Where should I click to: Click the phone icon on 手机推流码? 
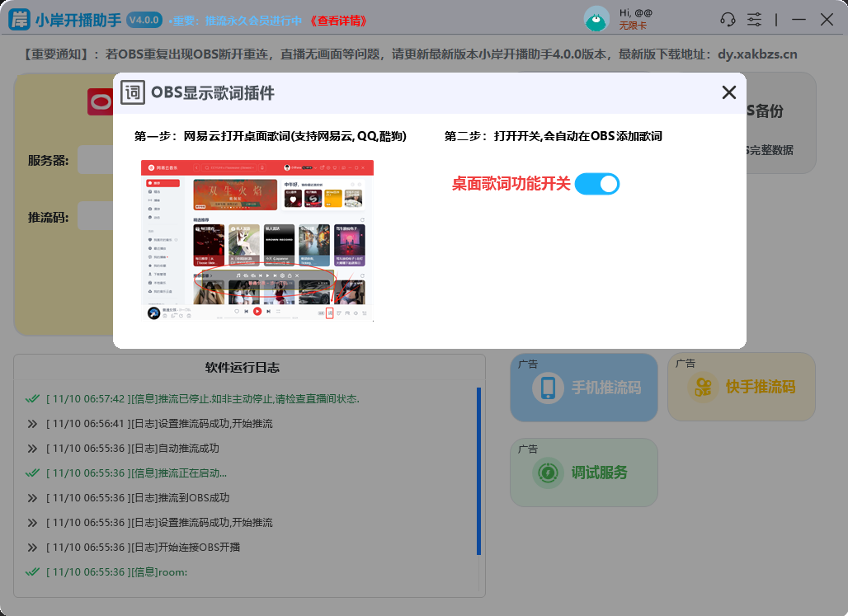coord(548,388)
